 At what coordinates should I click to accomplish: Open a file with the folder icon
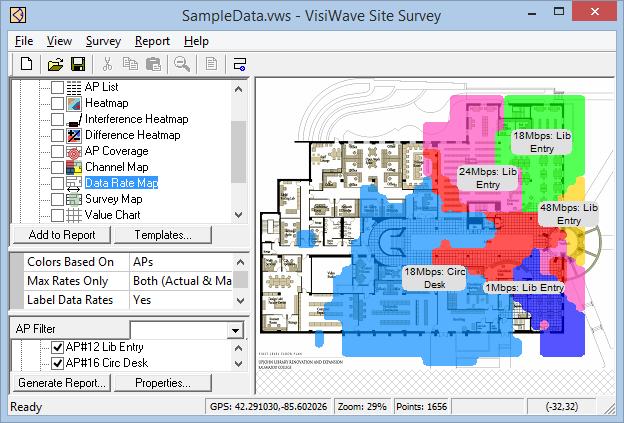55,64
